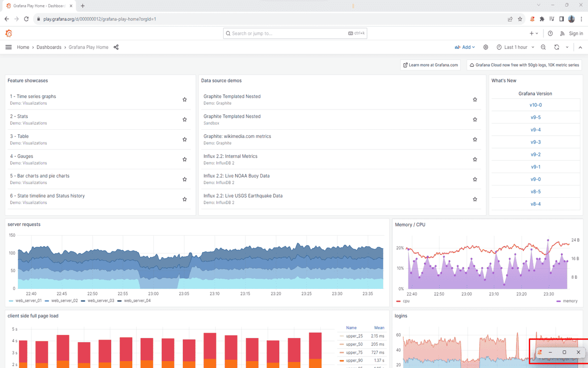
Task: Click the browser address bar URL
Action: tap(100, 19)
